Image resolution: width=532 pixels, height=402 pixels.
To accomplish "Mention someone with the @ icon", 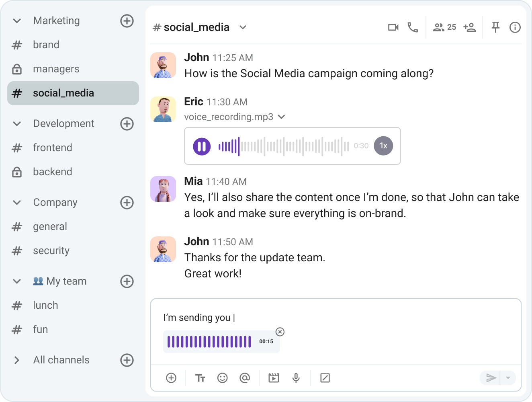I will pos(245,378).
